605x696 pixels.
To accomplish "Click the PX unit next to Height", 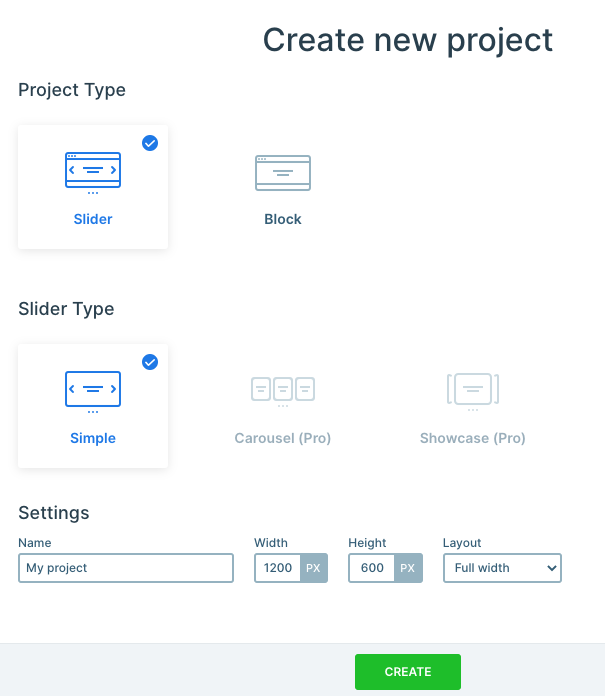I will point(408,568).
